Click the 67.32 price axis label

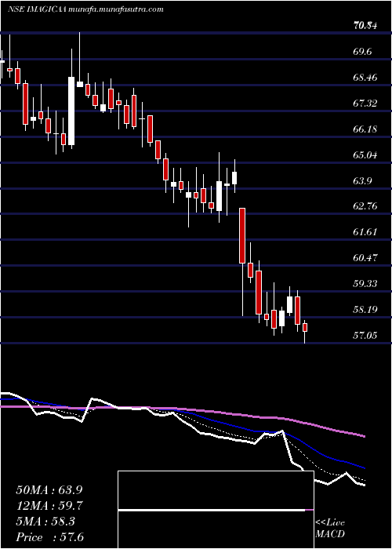(365, 104)
